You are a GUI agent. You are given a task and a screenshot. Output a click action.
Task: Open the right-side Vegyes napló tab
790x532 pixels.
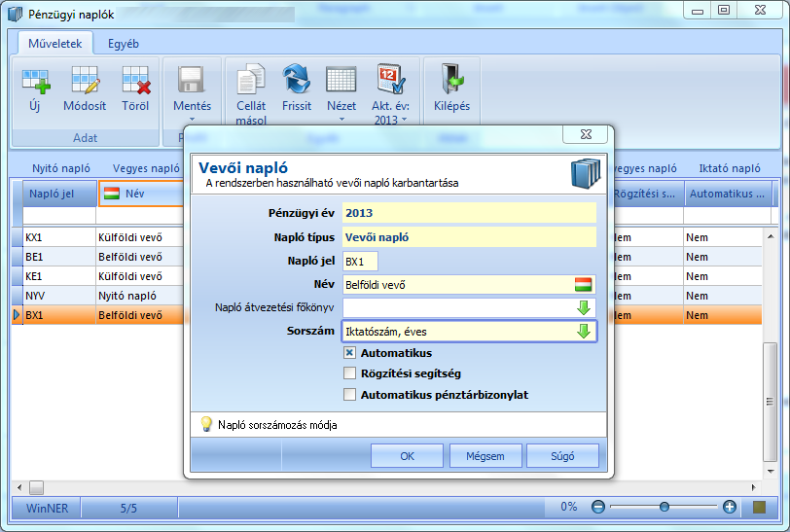click(646, 168)
